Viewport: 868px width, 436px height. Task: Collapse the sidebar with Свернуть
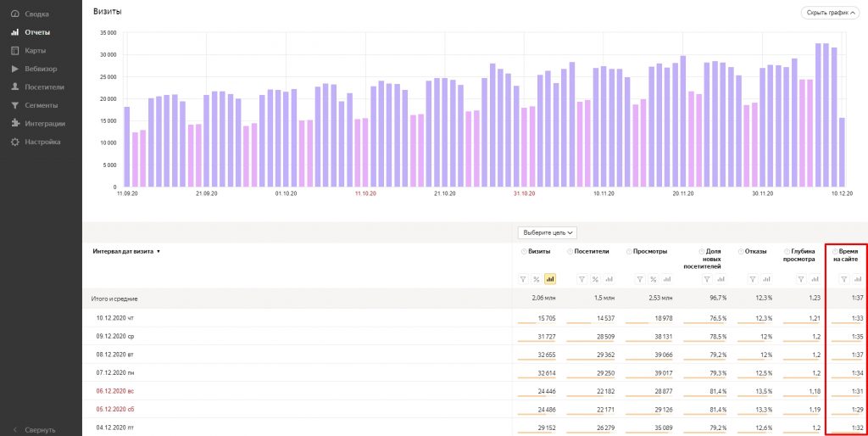click(x=40, y=429)
